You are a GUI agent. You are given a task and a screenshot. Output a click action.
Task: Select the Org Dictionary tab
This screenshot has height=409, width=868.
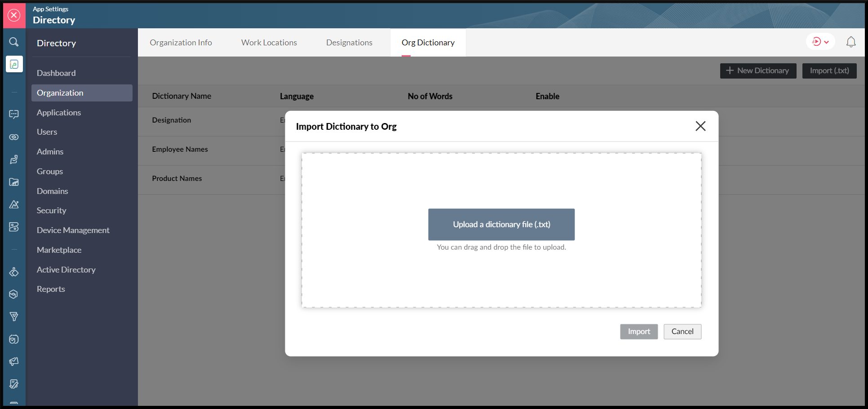428,43
